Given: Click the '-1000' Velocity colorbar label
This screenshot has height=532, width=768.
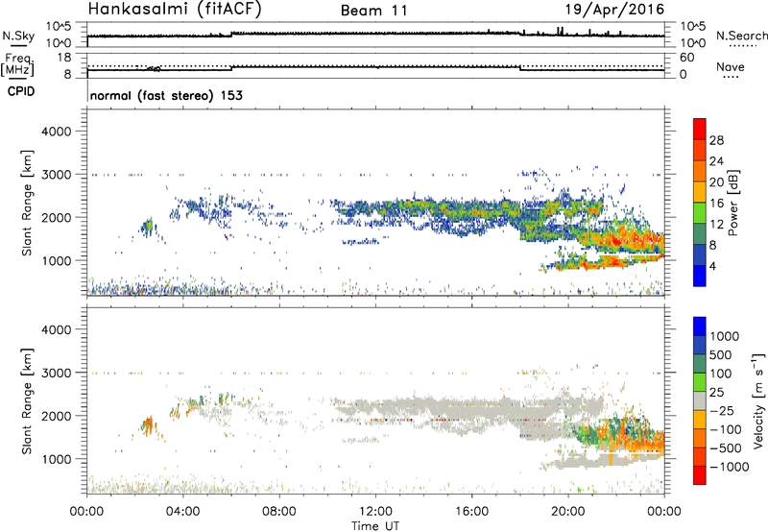Looking at the screenshot, I should point(729,467).
